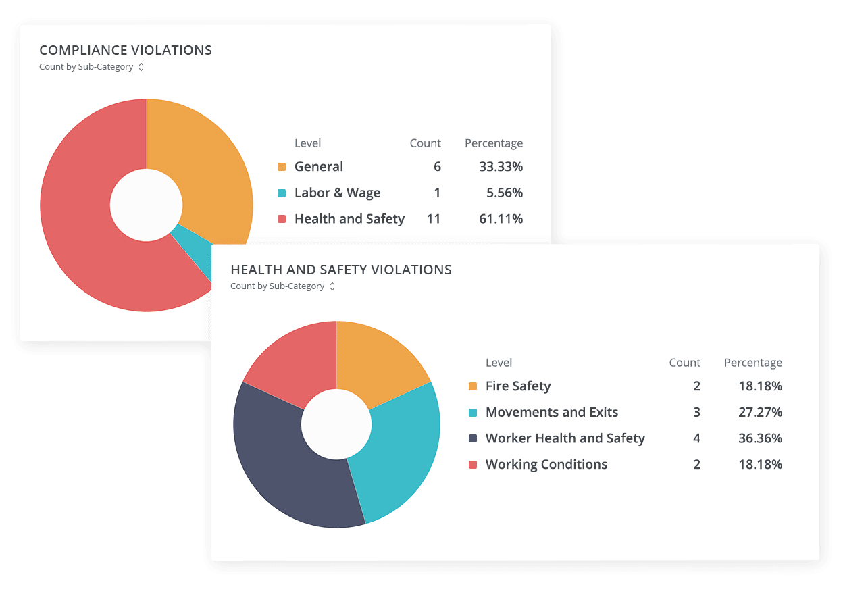Image resolution: width=868 pixels, height=608 pixels.
Task: Click the 61.11% percentage value
Action: pos(500,219)
